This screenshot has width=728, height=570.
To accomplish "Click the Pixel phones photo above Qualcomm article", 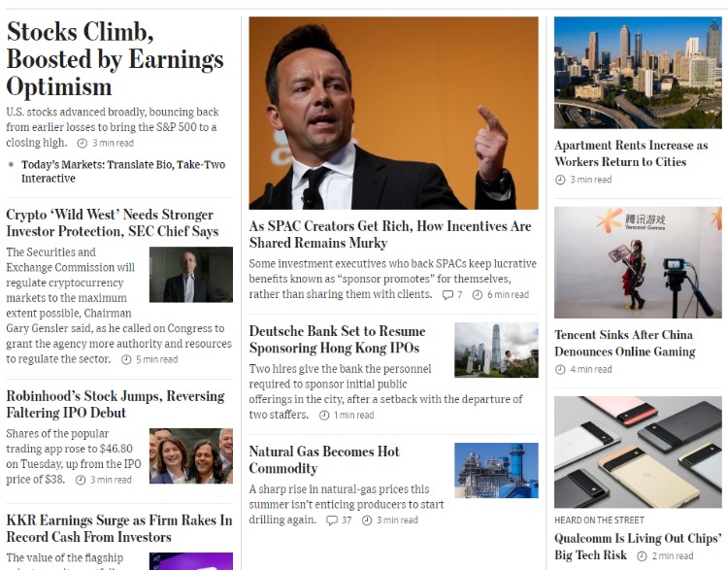I will (x=638, y=452).
